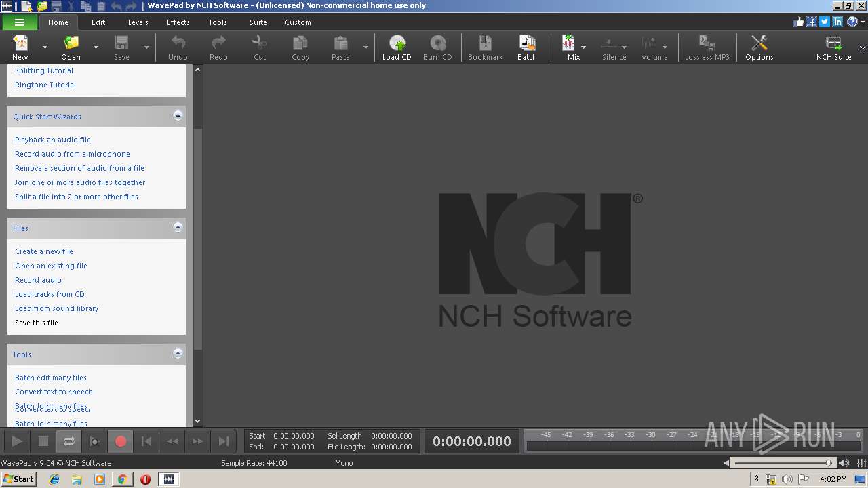This screenshot has width=868, height=488.
Task: Switch to the Suite tab
Action: [258, 22]
